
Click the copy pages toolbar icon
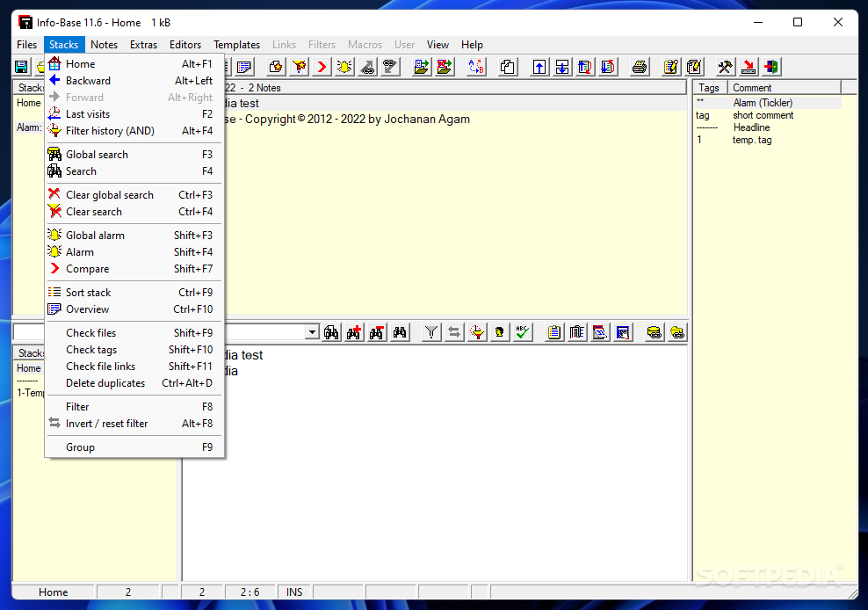coord(508,67)
